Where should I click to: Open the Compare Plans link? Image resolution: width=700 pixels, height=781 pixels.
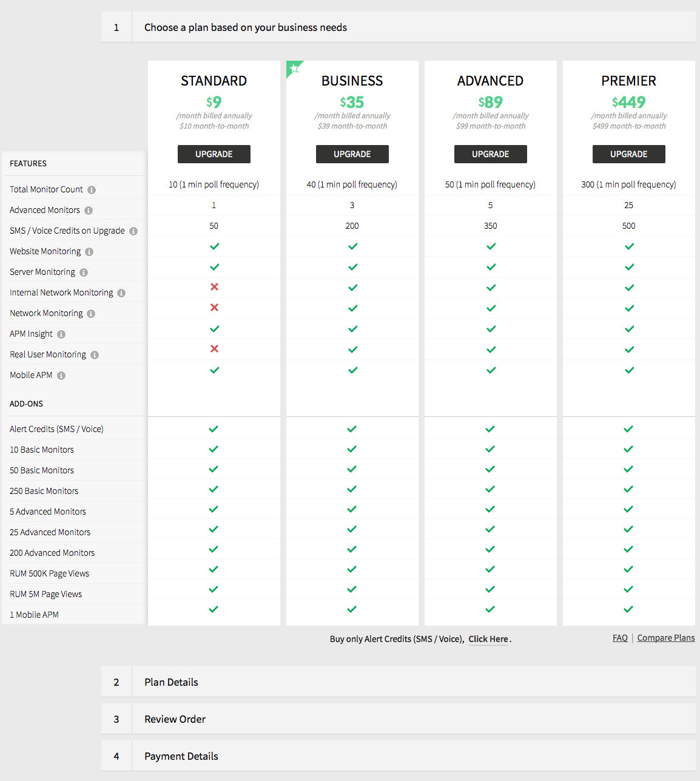coord(665,638)
